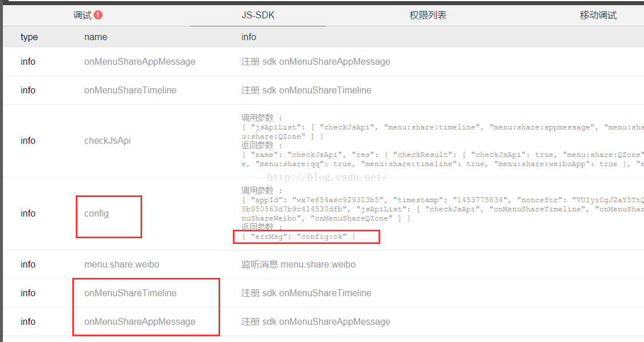Viewport: 644px width, 342px height.
Task: Select the JS-SDK tab
Action: point(257,15)
